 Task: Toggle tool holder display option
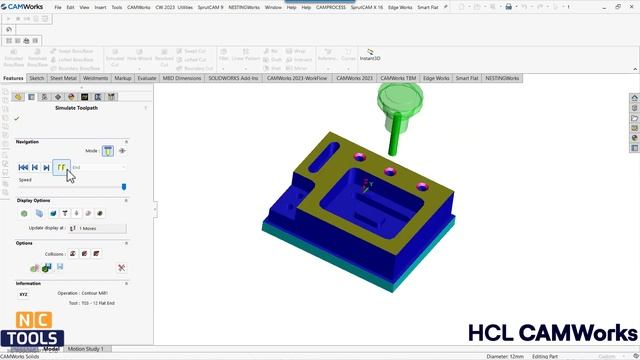click(x=76, y=213)
